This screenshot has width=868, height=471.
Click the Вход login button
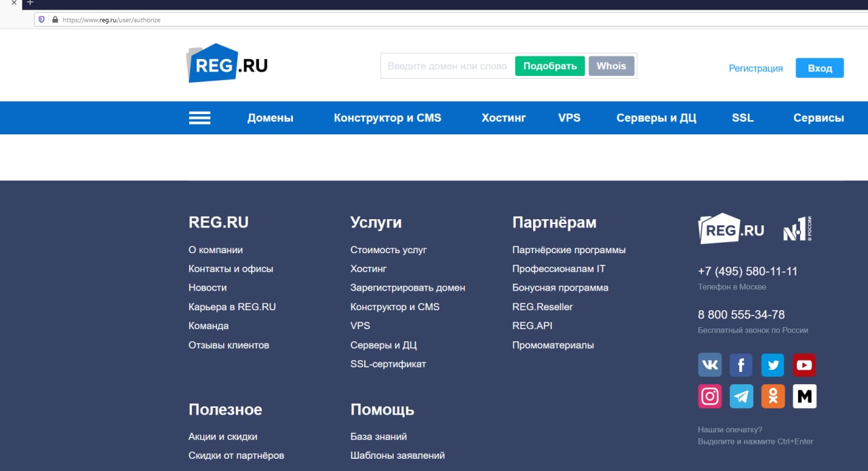[820, 68]
